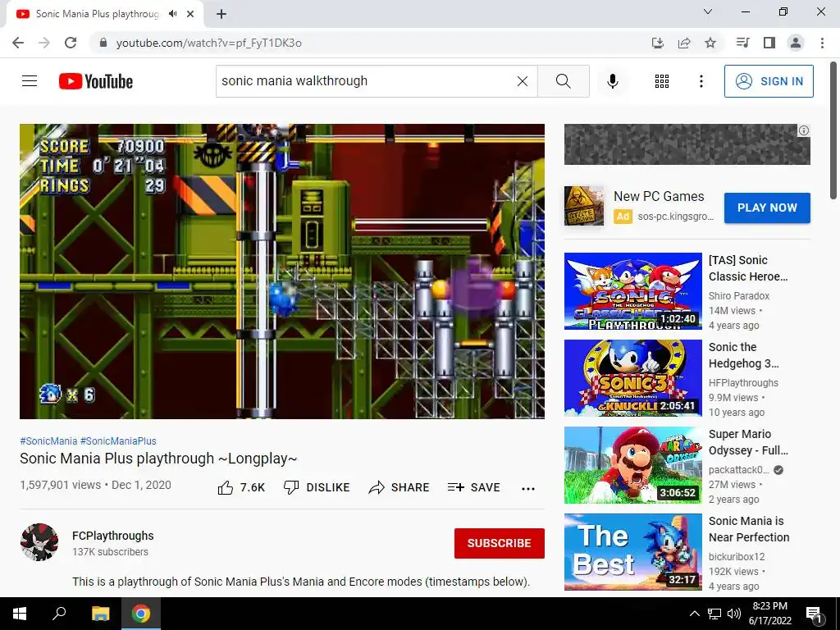This screenshot has height=630, width=840.
Task: Open Shiro Paradox channel name
Action: [739, 295]
